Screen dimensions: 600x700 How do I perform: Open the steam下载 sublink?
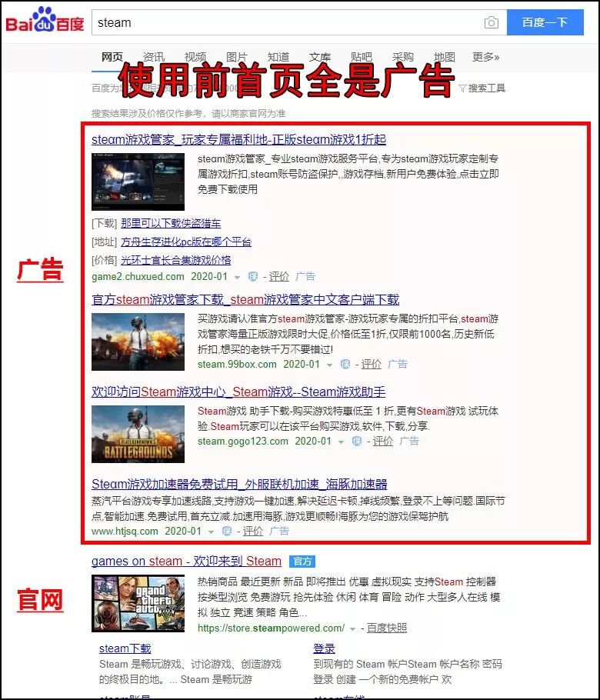tap(125, 648)
